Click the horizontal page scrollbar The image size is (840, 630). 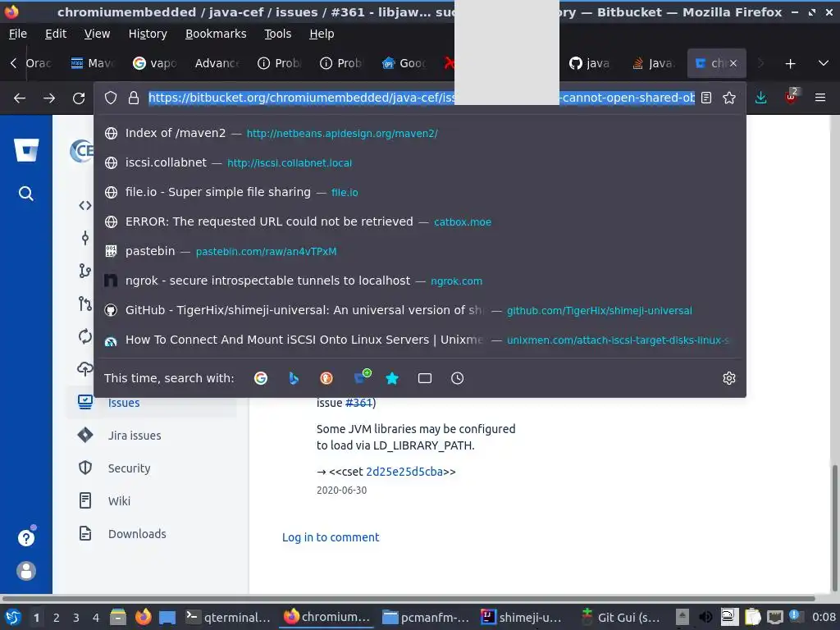(x=409, y=598)
